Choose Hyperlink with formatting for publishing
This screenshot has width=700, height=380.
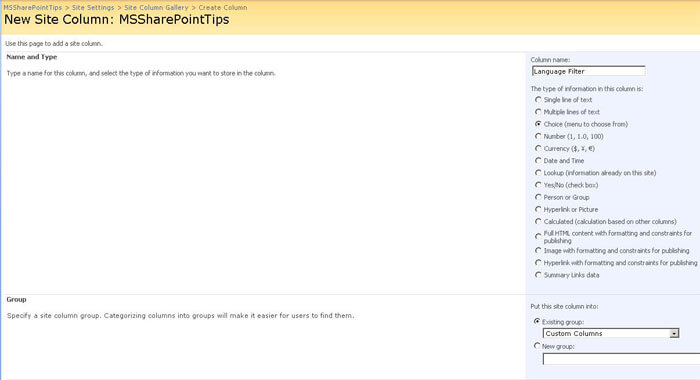[x=538, y=263]
